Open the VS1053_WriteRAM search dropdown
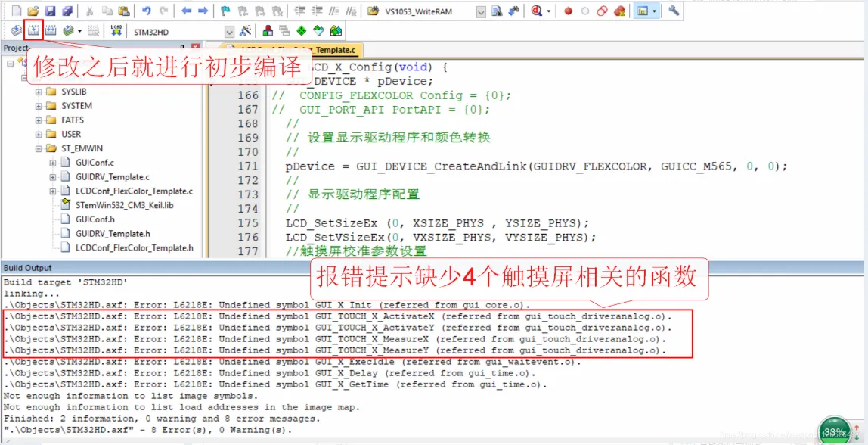This screenshot has width=868, height=445. pyautogui.click(x=481, y=11)
